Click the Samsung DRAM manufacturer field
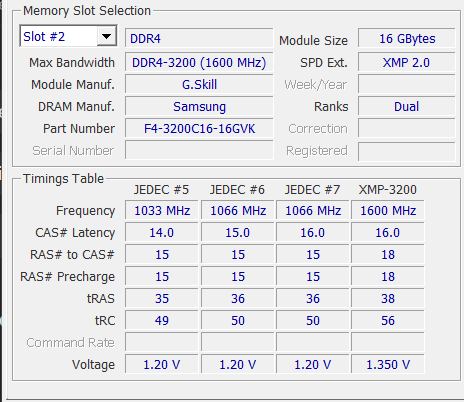 tap(199, 106)
